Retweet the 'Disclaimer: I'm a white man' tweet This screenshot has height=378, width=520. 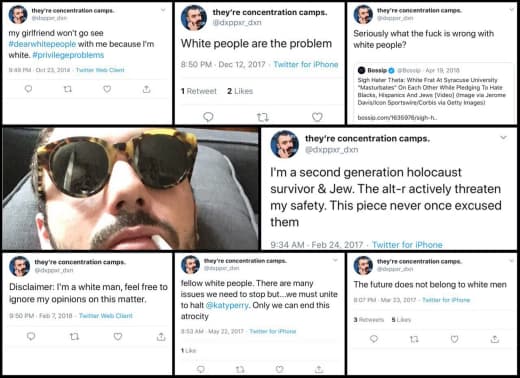point(74,336)
